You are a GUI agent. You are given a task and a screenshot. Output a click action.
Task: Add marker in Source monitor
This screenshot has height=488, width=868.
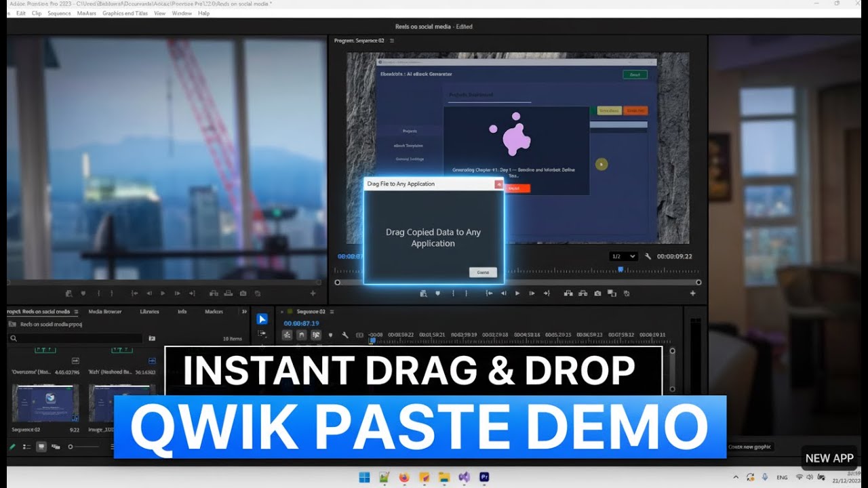tap(83, 293)
